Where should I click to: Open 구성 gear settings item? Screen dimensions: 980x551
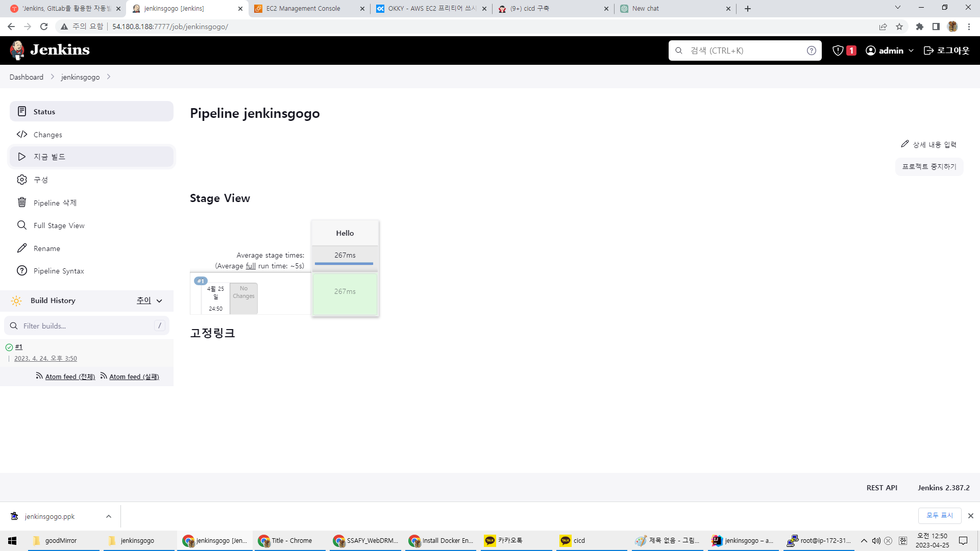(22, 180)
